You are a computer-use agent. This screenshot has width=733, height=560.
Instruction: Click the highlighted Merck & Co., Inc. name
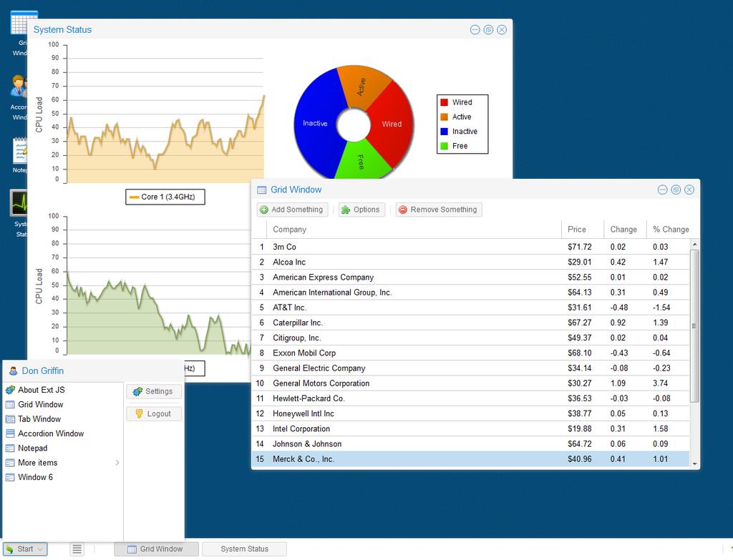pyautogui.click(x=304, y=459)
